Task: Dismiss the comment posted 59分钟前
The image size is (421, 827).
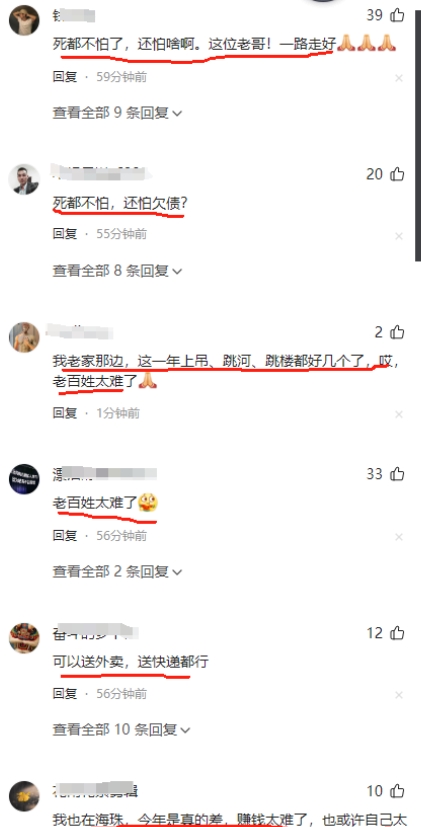Action: pyautogui.click(x=399, y=78)
